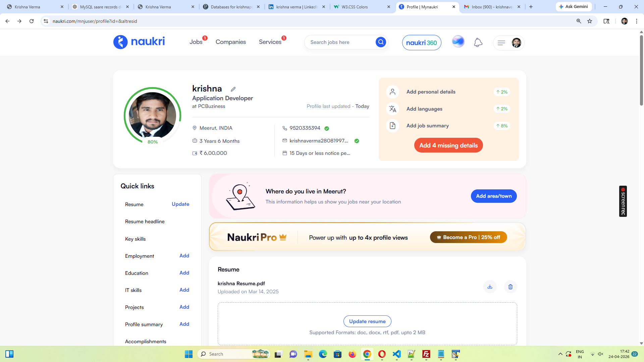
Task: Click Update resume button
Action: click(367, 321)
